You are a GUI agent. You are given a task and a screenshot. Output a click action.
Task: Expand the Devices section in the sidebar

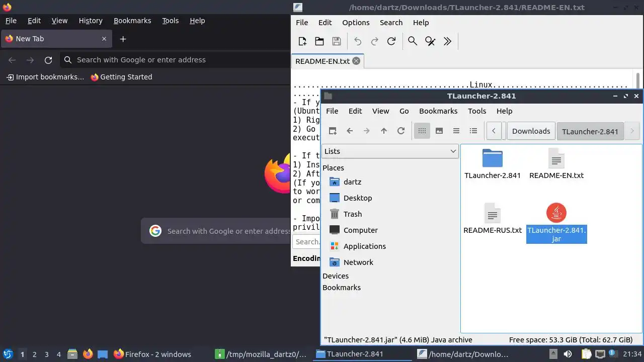[x=336, y=276]
